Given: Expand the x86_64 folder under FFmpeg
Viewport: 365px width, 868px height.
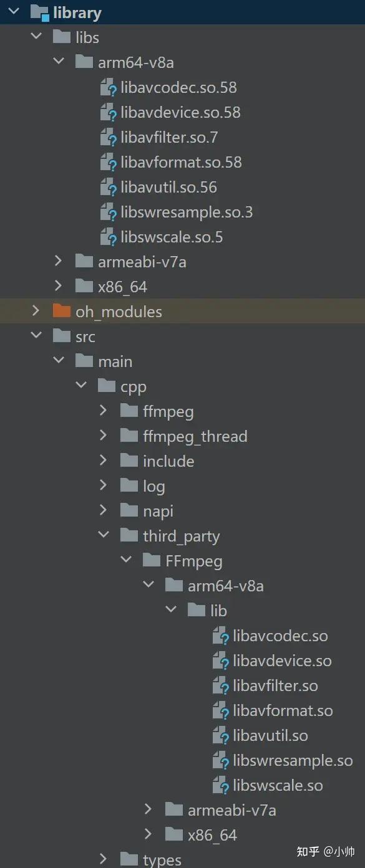Looking at the screenshot, I should coord(148,834).
